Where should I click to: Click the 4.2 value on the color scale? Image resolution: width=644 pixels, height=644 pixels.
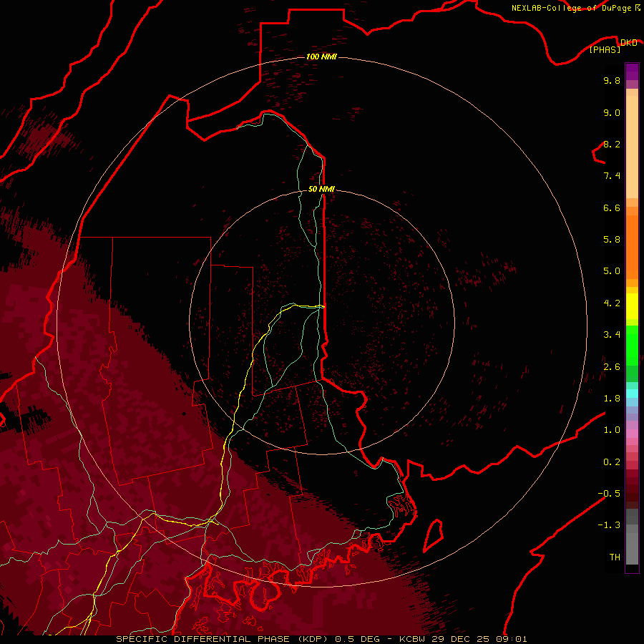pyautogui.click(x=612, y=303)
